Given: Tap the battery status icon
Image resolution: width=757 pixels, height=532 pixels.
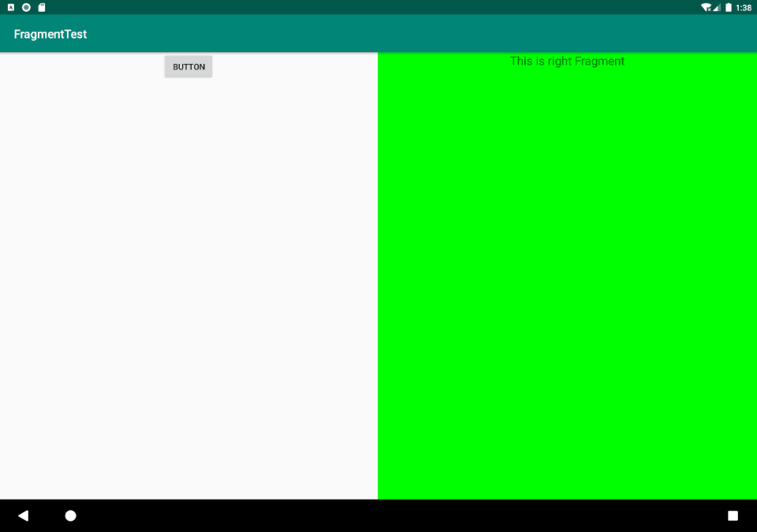Looking at the screenshot, I should [729, 7].
